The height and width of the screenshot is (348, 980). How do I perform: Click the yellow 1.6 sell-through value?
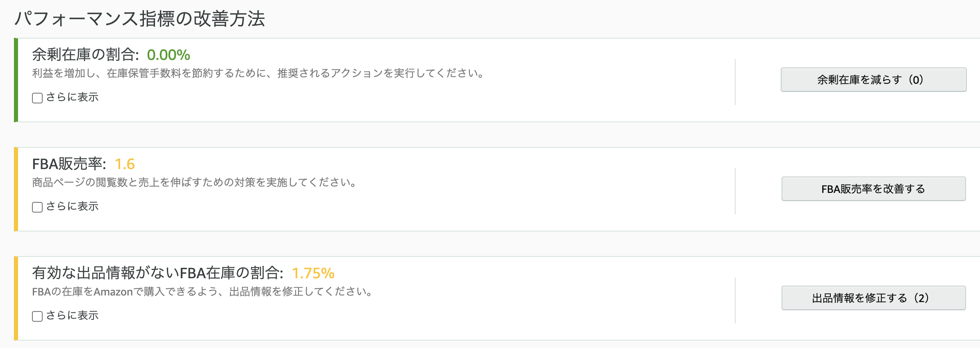point(125,164)
